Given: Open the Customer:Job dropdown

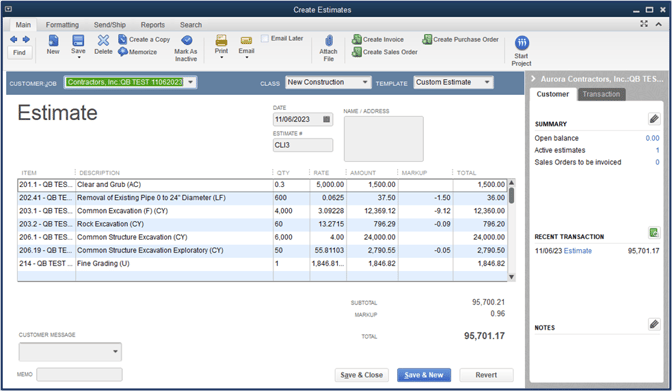Looking at the screenshot, I should 191,82.
